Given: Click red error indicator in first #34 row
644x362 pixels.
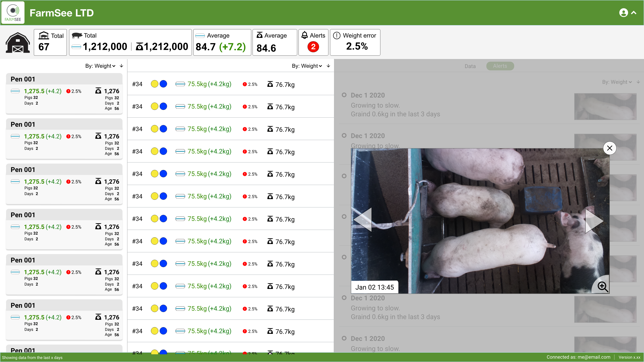Looking at the screenshot, I should point(245,84).
